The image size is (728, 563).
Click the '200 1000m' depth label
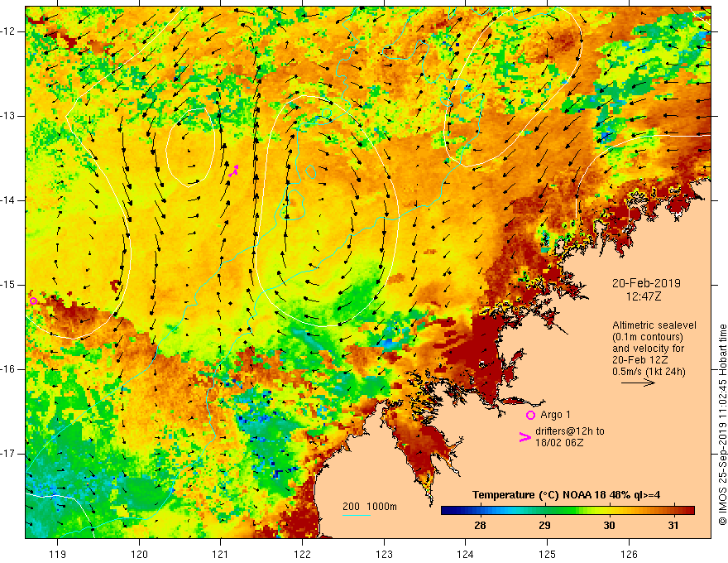pyautogui.click(x=370, y=507)
